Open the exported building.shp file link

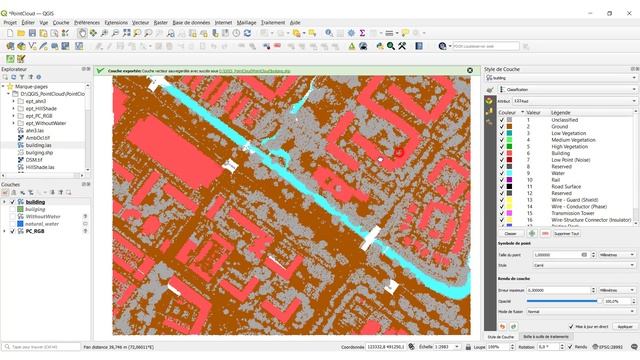click(255, 71)
